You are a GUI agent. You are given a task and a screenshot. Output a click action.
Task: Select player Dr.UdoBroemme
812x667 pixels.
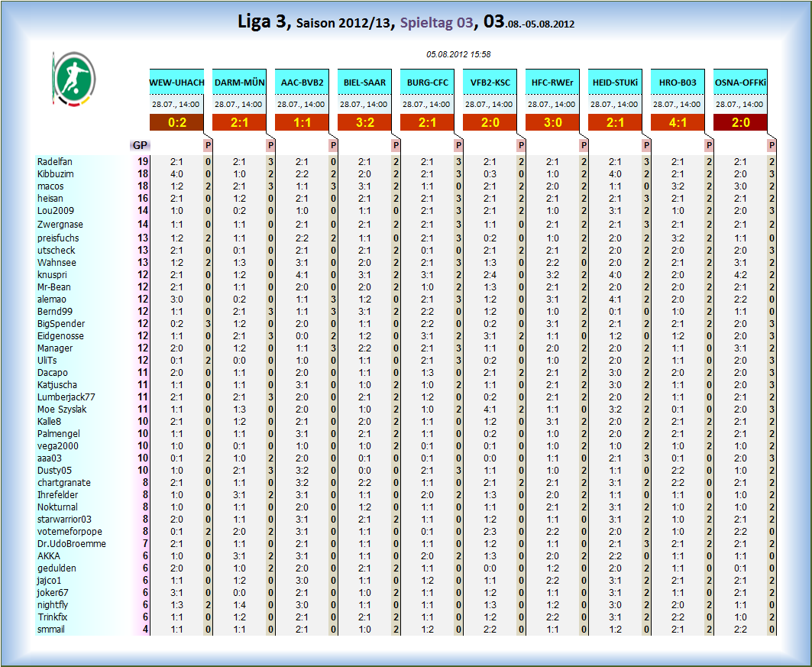(x=72, y=544)
